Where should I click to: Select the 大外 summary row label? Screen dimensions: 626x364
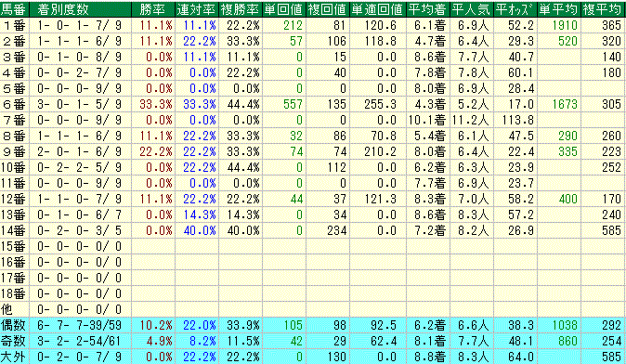(13, 357)
